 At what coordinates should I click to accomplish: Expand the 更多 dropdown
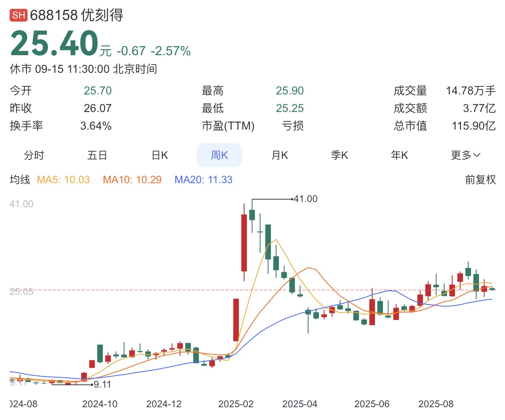(x=466, y=155)
